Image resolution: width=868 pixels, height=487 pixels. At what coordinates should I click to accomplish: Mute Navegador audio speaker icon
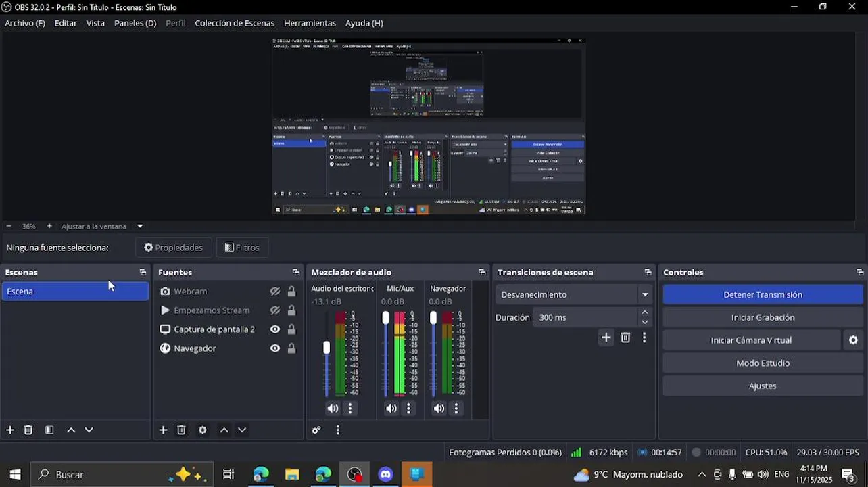tap(439, 409)
